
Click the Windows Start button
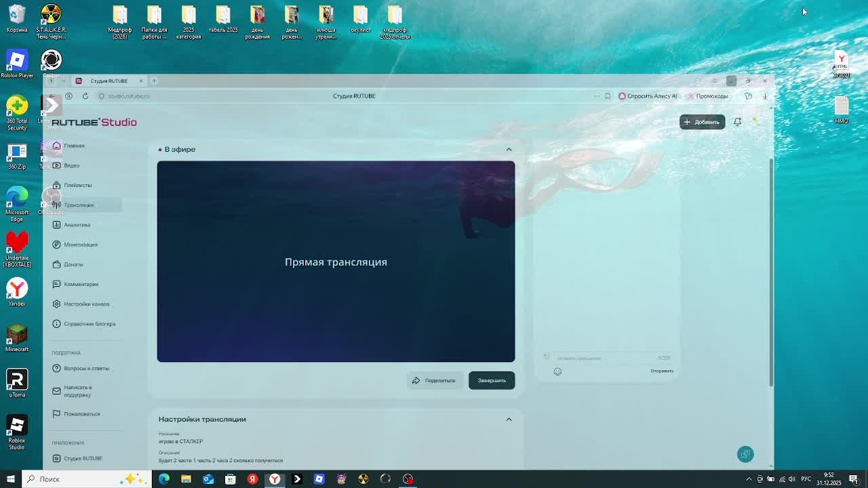point(10,479)
